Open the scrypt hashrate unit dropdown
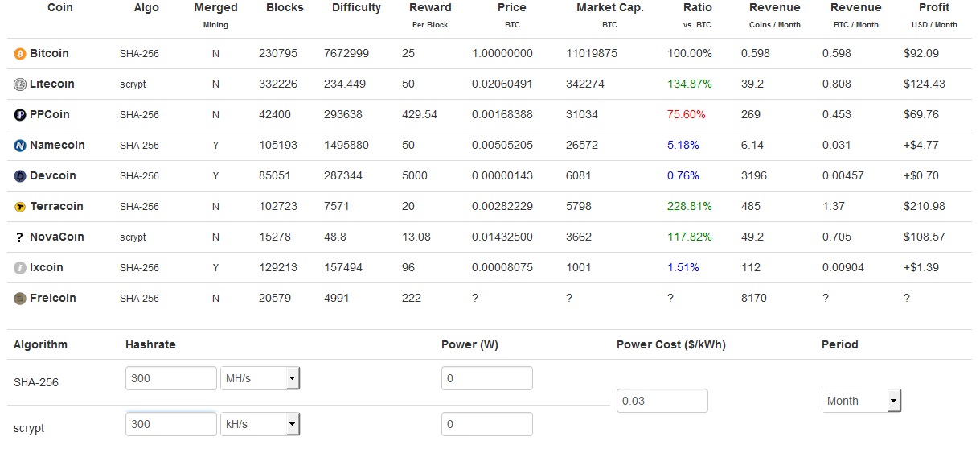The height and width of the screenshot is (449, 980). 260,424
